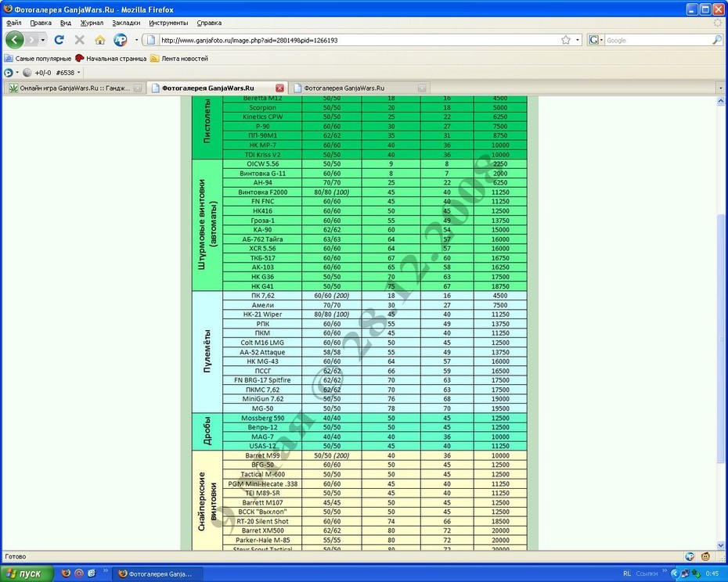Expand the Ссылки toolbar chevron
Viewport: 728px width, 582px height.
click(x=665, y=571)
